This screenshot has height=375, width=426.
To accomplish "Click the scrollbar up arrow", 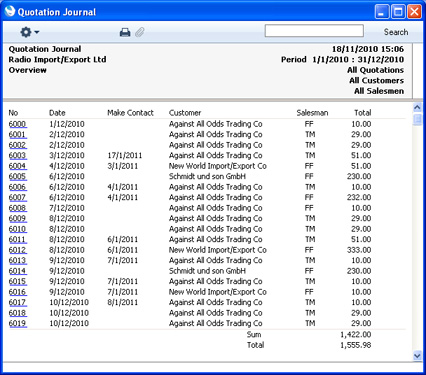I will point(417,107).
